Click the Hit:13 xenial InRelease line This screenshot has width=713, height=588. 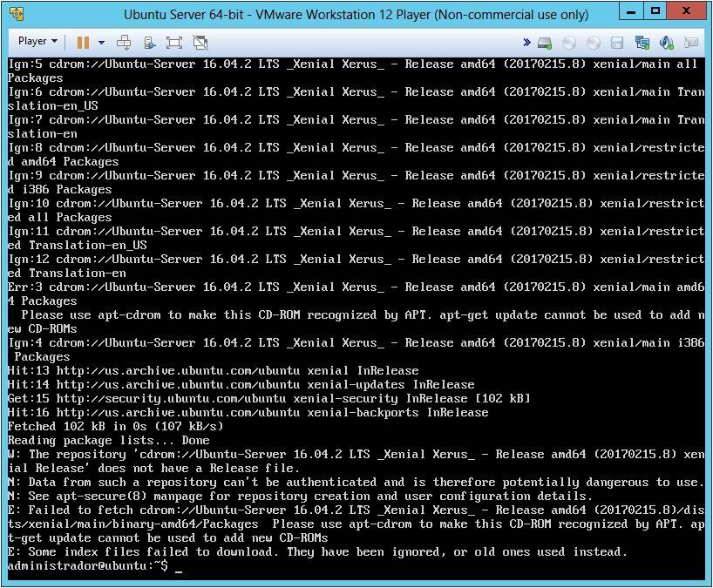pos(213,371)
